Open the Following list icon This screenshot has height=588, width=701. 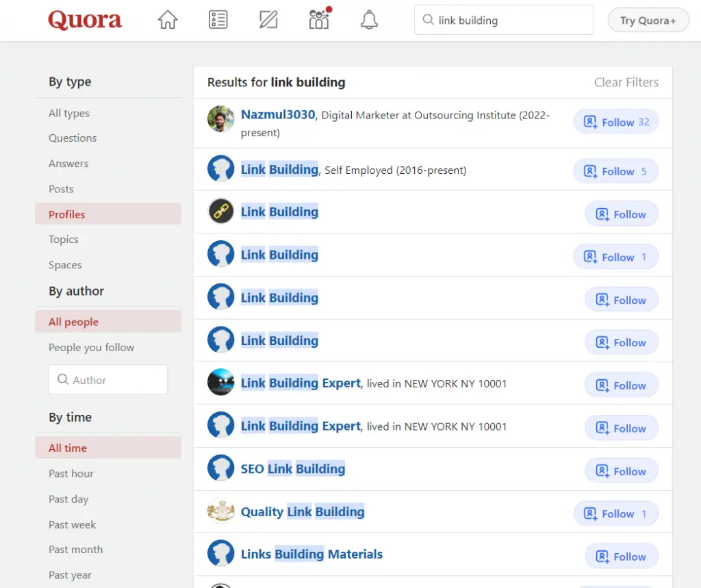point(218,20)
